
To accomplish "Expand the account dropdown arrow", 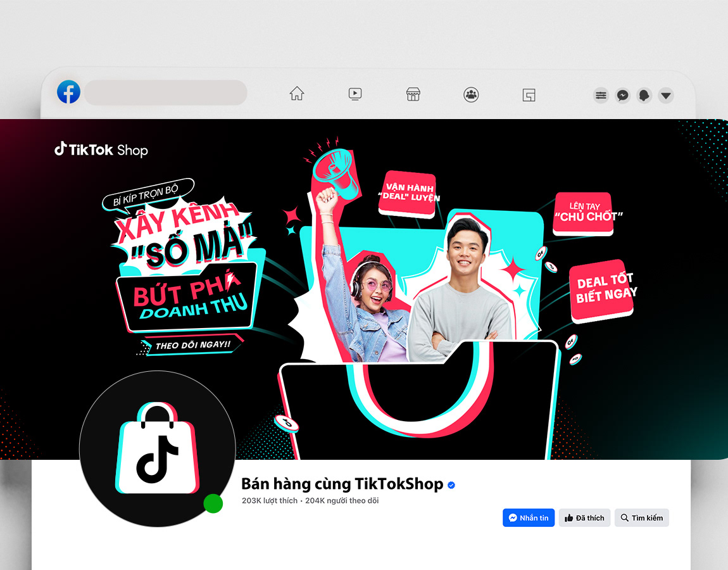I will (x=666, y=96).
